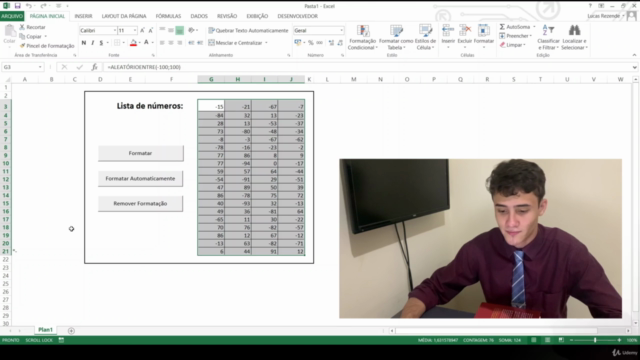Collapse the ribbon
Image resolution: width=640 pixels, height=360 pixels.
[x=634, y=55]
